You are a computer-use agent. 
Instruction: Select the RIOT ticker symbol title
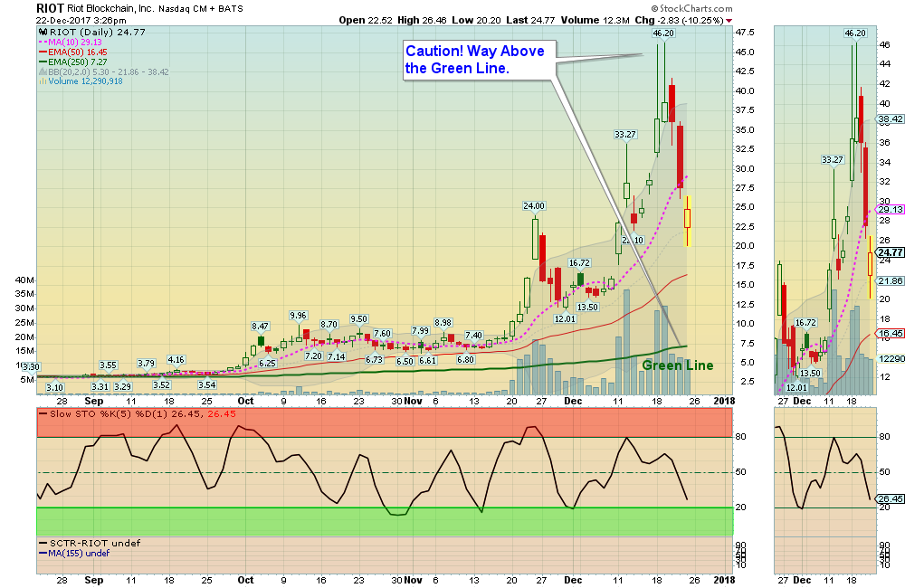50,8
